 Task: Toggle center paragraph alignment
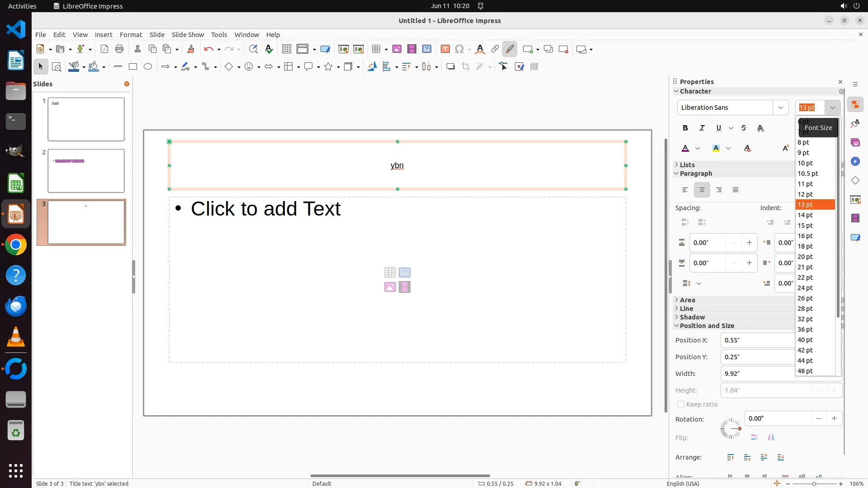coord(702,190)
